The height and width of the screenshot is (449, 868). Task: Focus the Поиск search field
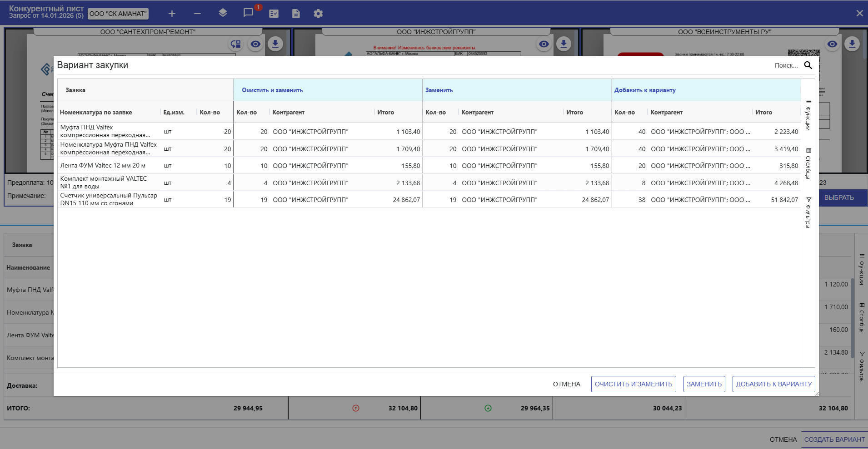[x=785, y=65]
